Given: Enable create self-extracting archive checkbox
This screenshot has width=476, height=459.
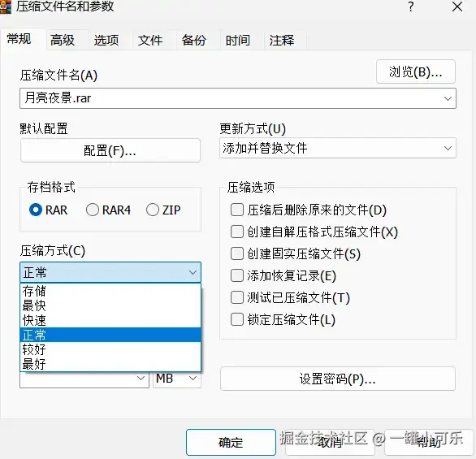Looking at the screenshot, I should (x=237, y=232).
